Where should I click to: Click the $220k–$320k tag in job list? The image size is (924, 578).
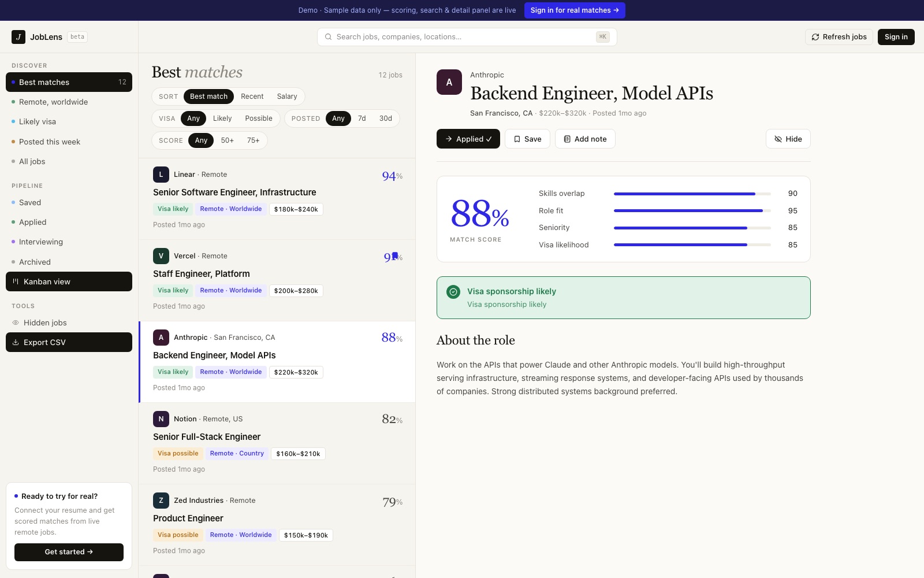(296, 372)
